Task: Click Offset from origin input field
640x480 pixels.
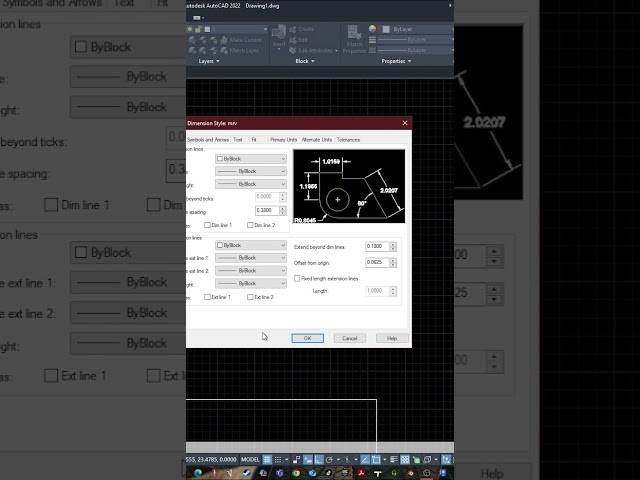Action: [377, 262]
